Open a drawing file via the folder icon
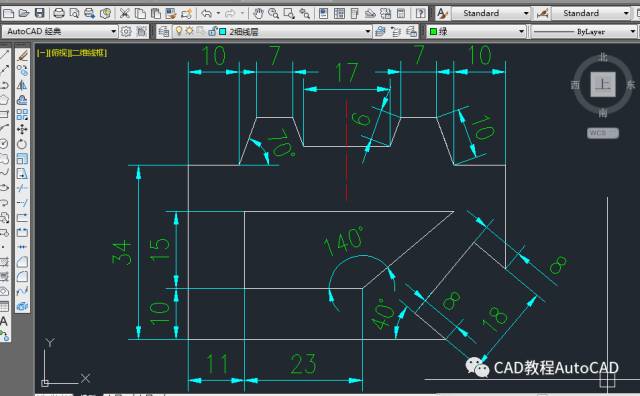Screen dimensions: 640x396 pos(24,13)
